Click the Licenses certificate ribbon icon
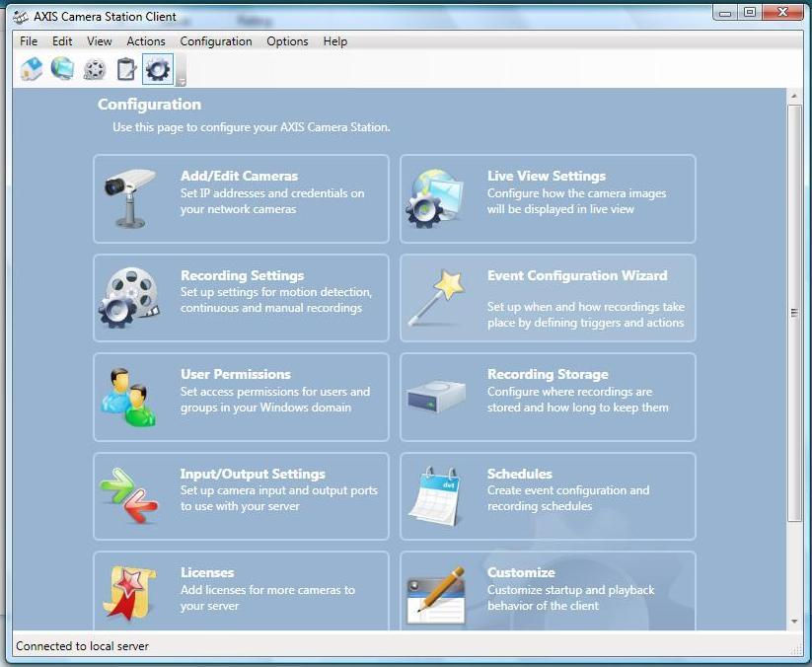The height and width of the screenshot is (667, 812). point(128,593)
